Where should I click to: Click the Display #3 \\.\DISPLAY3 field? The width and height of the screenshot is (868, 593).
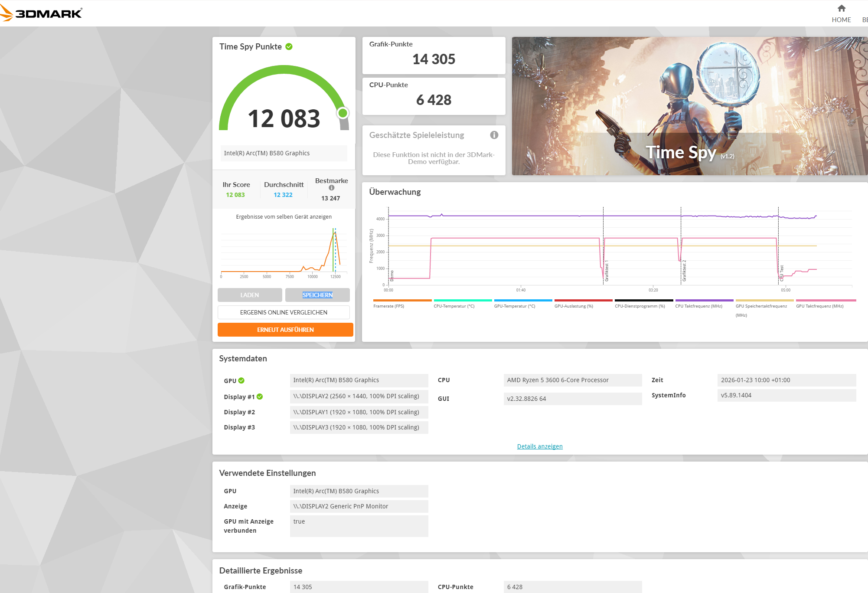point(359,427)
